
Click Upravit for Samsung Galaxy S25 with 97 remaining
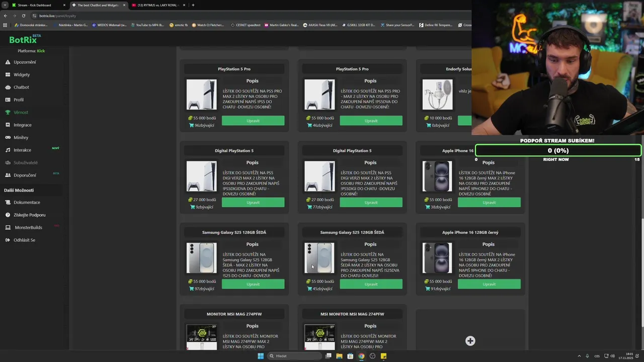point(253,284)
